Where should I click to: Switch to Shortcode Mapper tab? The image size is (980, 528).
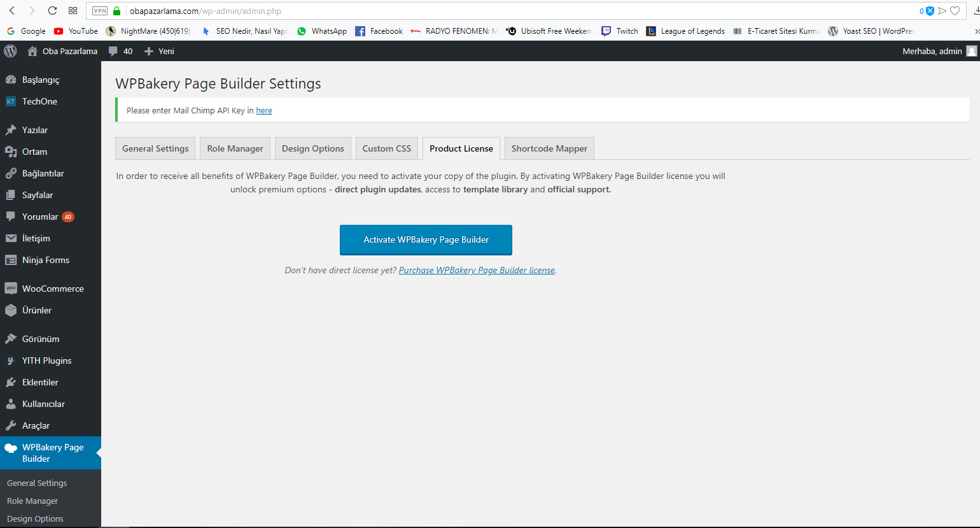click(549, 148)
